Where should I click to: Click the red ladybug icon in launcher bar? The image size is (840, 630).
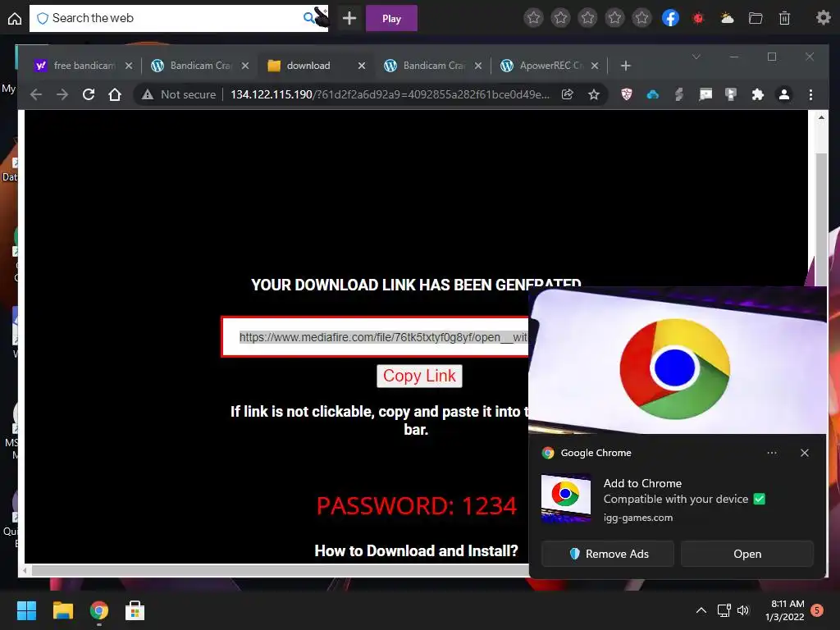(698, 18)
